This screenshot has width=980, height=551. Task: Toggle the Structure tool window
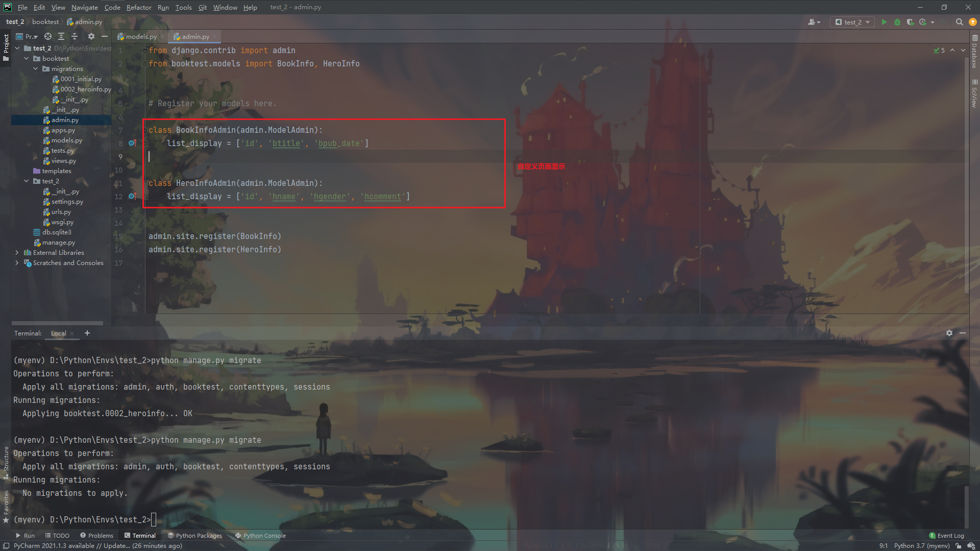[x=6, y=462]
